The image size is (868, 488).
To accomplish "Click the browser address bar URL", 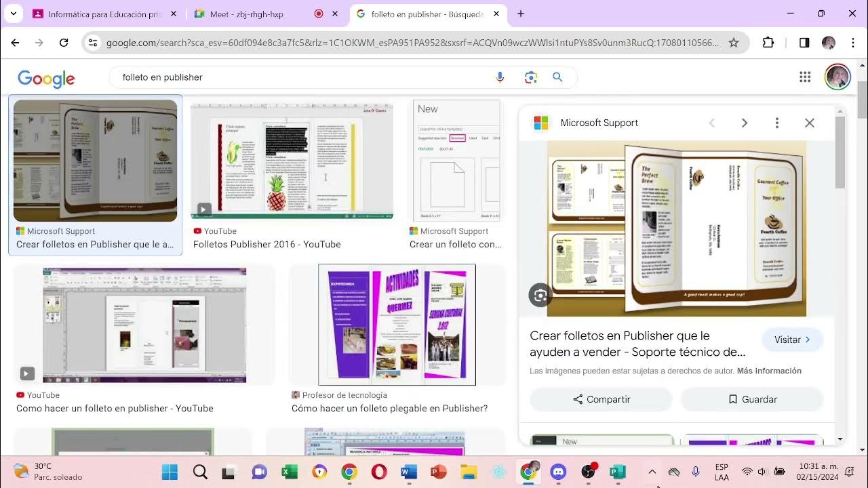I will point(412,43).
